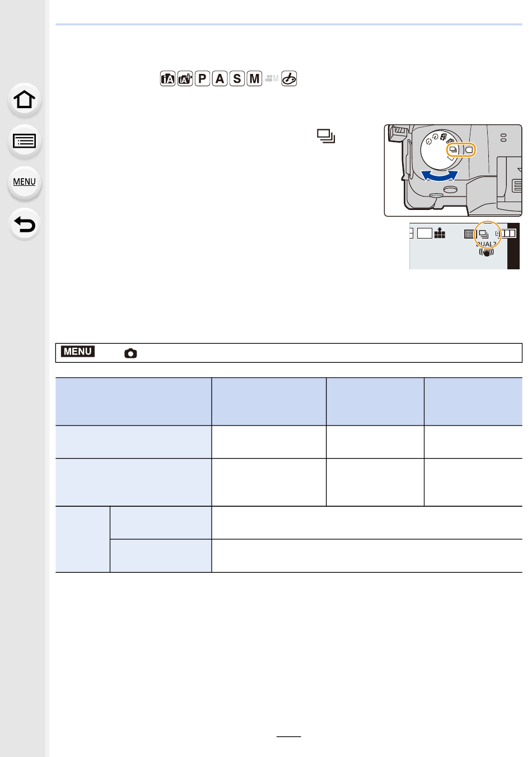The width and height of the screenshot is (532, 757).
Task: Click the camera Rec menu icon
Action: (130, 353)
